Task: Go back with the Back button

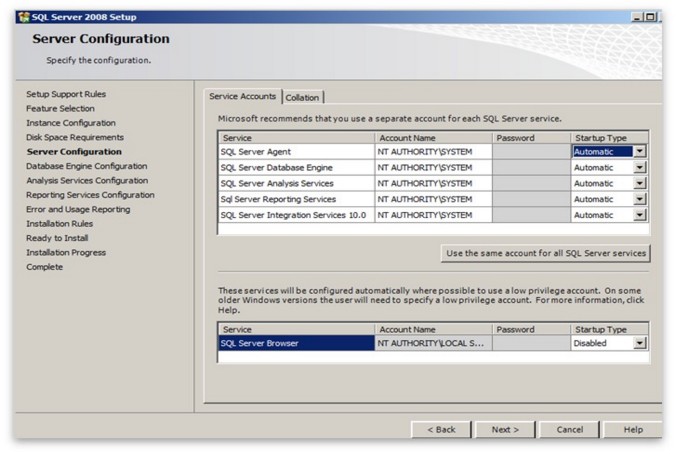Action: (441, 429)
